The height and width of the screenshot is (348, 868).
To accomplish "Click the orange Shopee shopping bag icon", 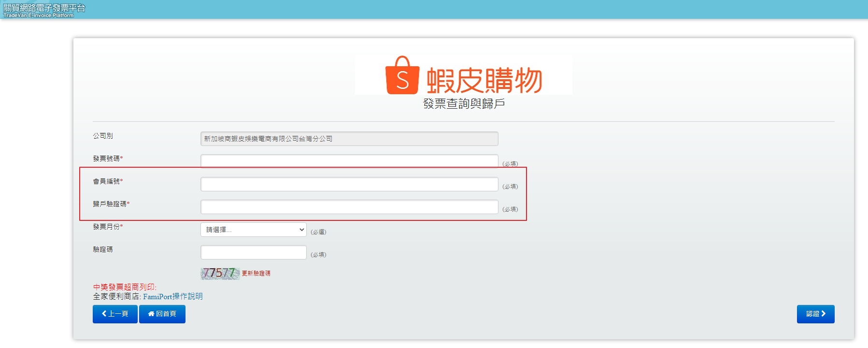I will point(402,75).
